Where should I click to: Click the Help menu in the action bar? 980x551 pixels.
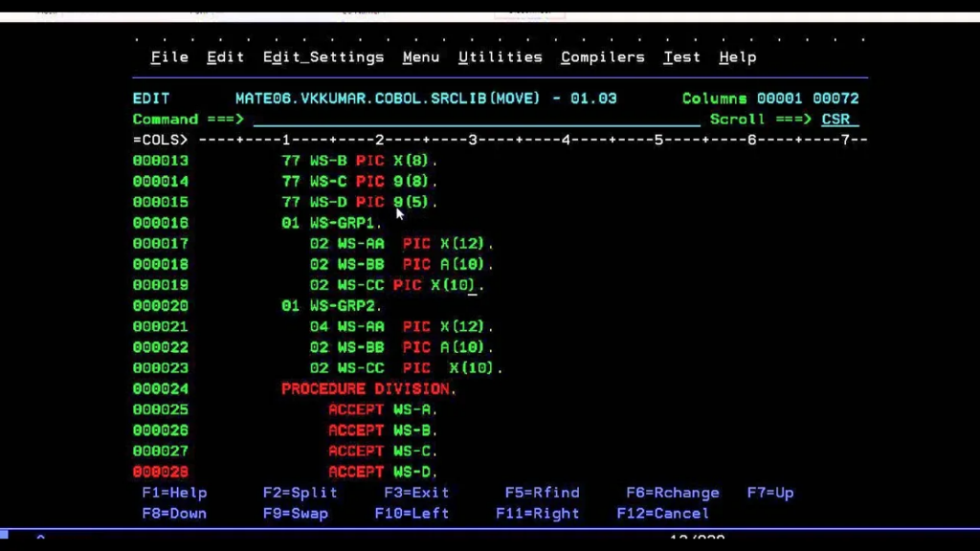click(x=737, y=57)
